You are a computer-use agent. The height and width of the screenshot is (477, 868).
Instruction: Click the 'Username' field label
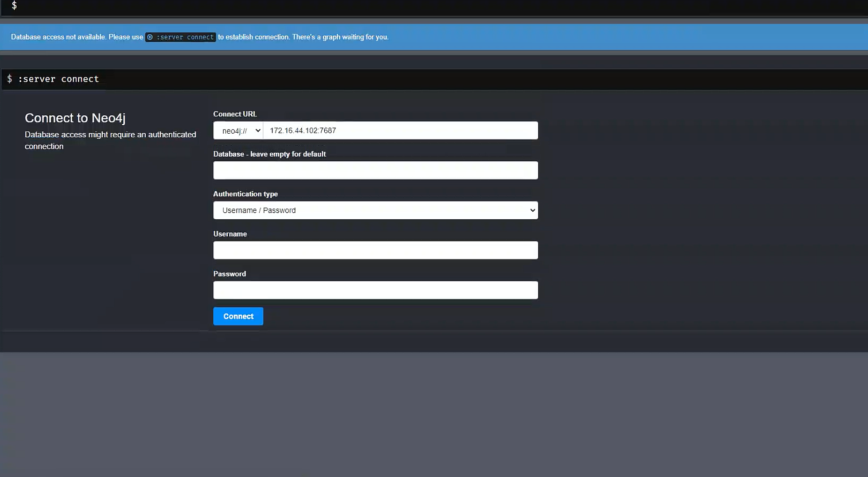(230, 234)
